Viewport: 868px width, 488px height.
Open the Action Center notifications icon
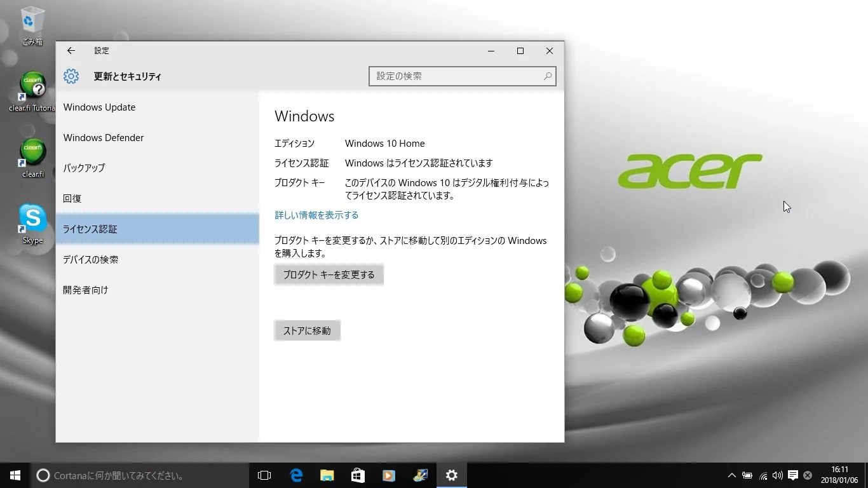[x=793, y=475]
